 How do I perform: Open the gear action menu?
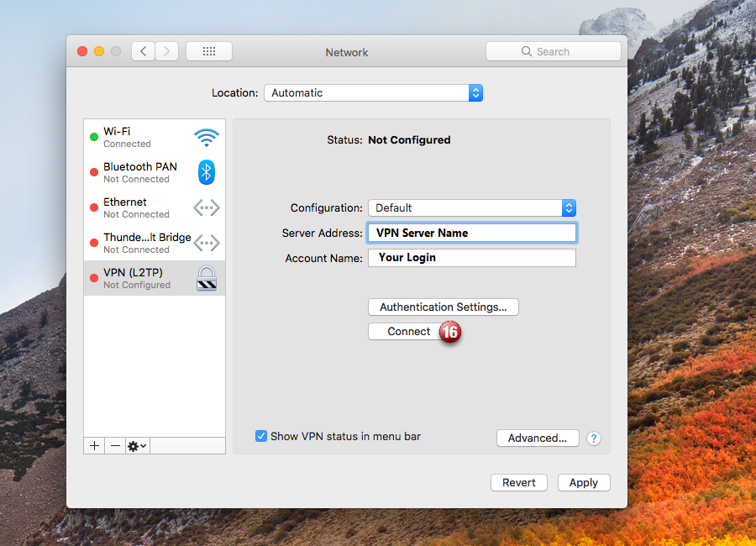(x=138, y=446)
